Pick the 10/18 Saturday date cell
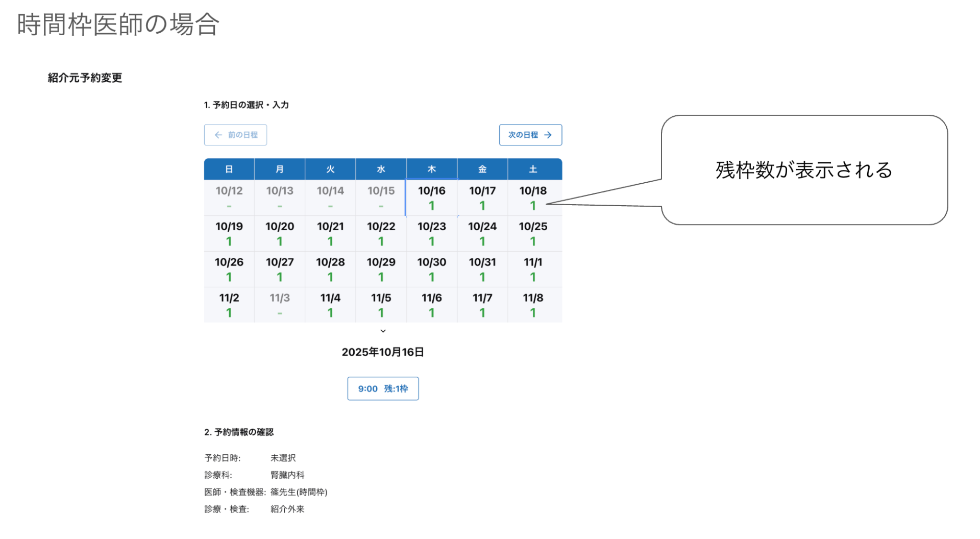This screenshot has width=980, height=539. pyautogui.click(x=533, y=198)
